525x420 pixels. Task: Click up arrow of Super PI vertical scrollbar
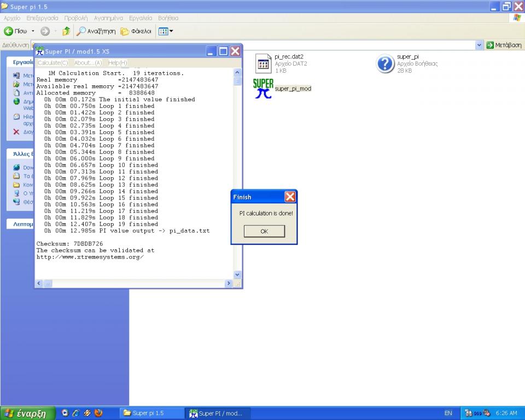237,72
